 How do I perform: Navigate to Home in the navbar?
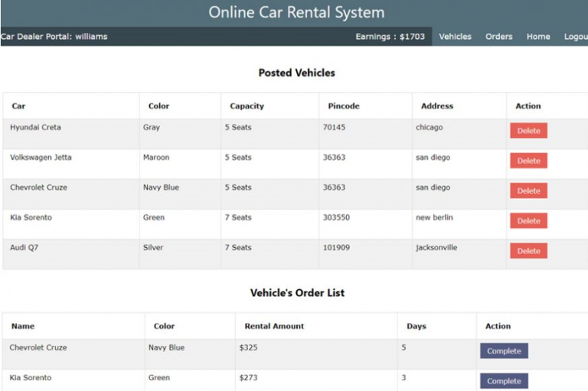point(538,37)
